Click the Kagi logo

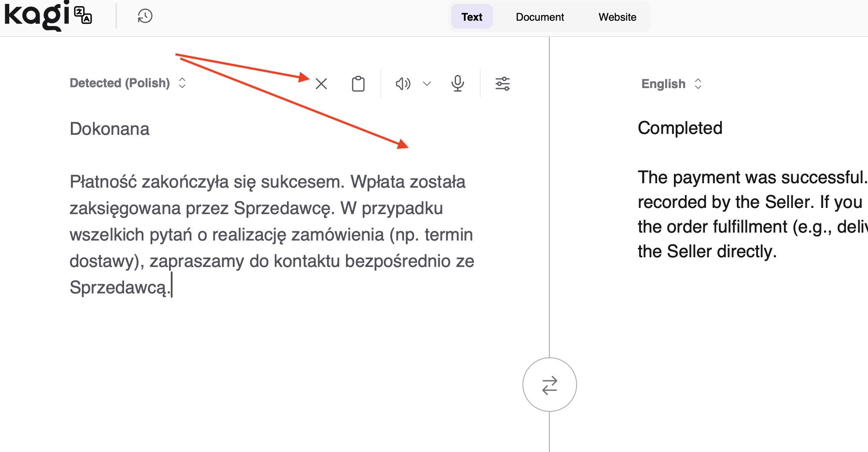[x=37, y=16]
